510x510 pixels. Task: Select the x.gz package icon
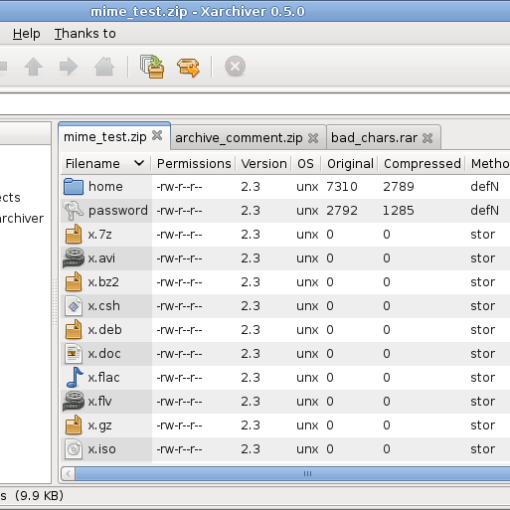click(x=74, y=425)
